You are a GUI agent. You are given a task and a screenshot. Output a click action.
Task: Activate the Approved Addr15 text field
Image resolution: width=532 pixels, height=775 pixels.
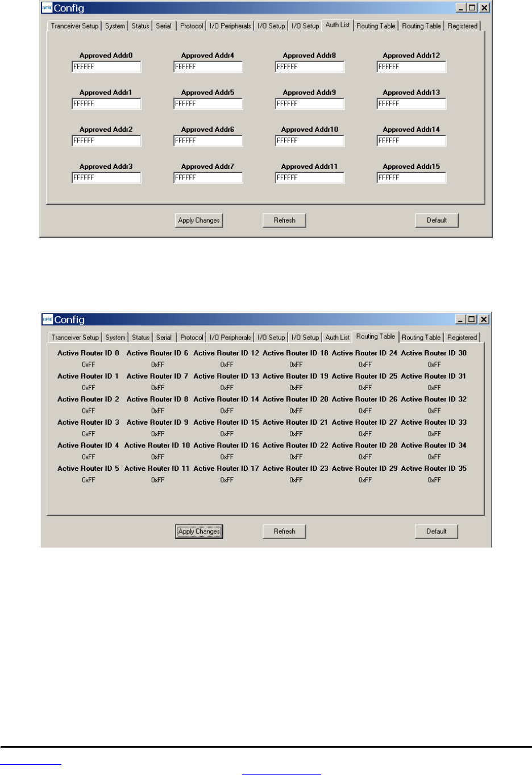pyautogui.click(x=412, y=178)
